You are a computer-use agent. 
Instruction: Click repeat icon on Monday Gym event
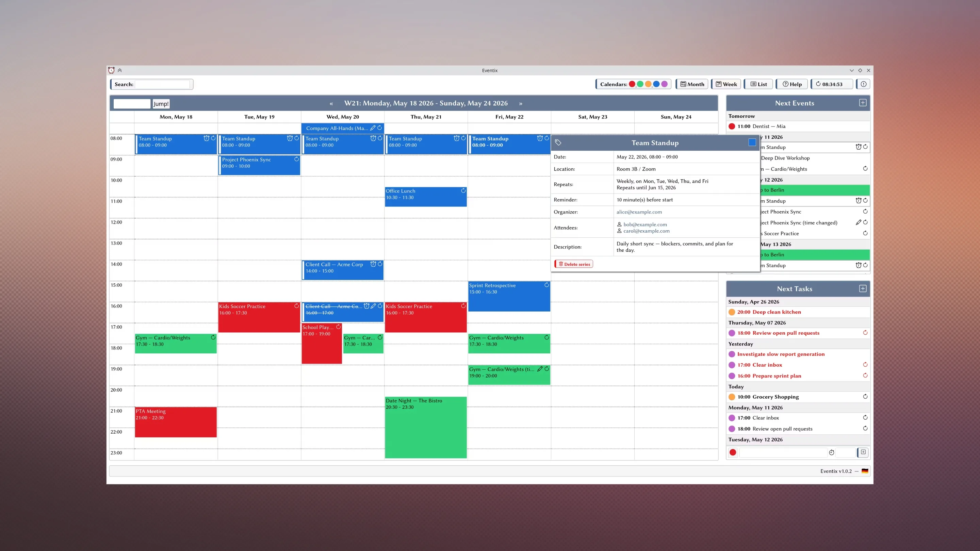[x=213, y=337]
